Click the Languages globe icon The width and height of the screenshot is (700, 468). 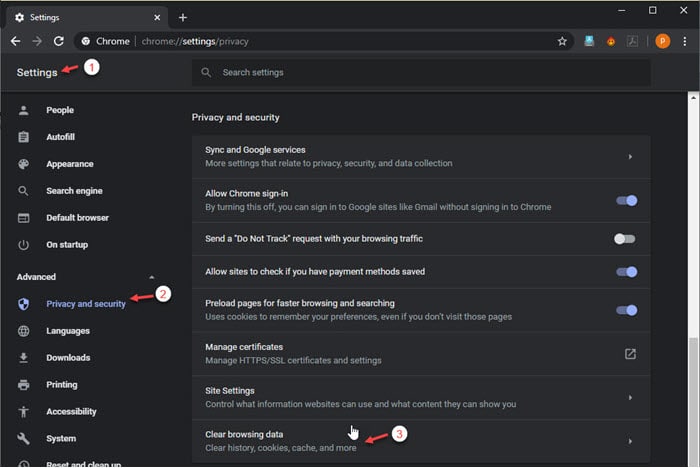pyautogui.click(x=24, y=331)
